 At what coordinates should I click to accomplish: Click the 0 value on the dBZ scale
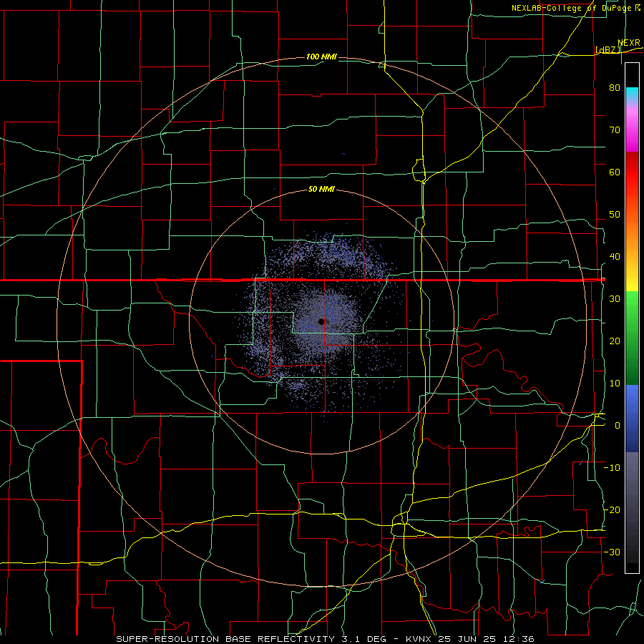[x=618, y=426]
